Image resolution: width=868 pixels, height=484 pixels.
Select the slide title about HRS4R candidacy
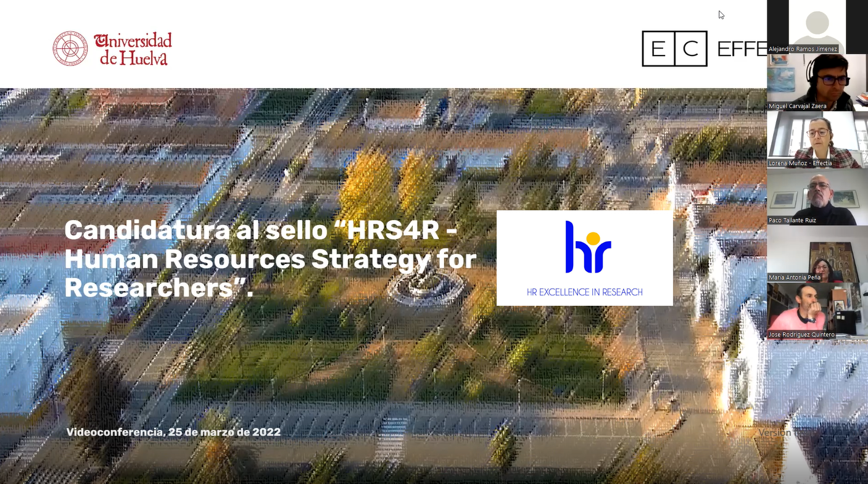pyautogui.click(x=270, y=259)
